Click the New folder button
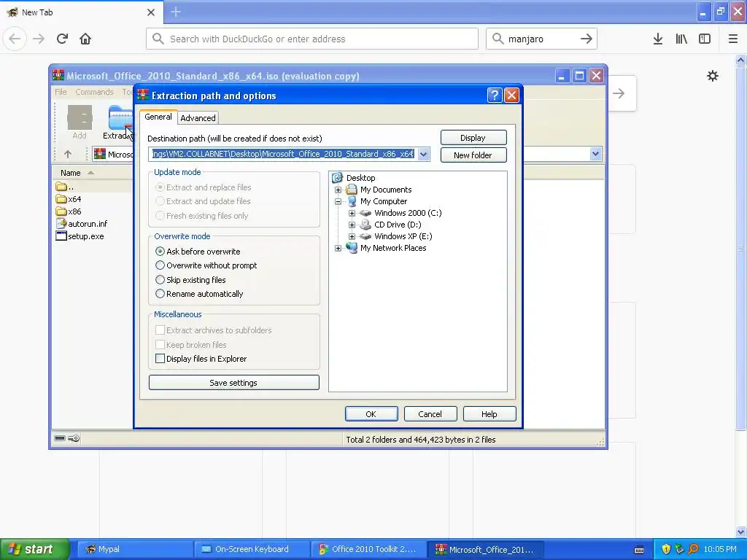The width and height of the screenshot is (747, 560). (473, 155)
